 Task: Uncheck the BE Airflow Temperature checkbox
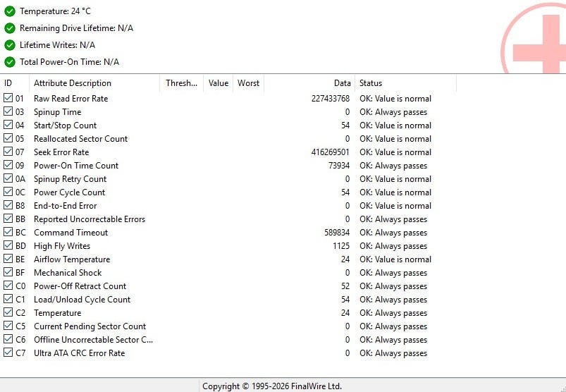[8, 259]
